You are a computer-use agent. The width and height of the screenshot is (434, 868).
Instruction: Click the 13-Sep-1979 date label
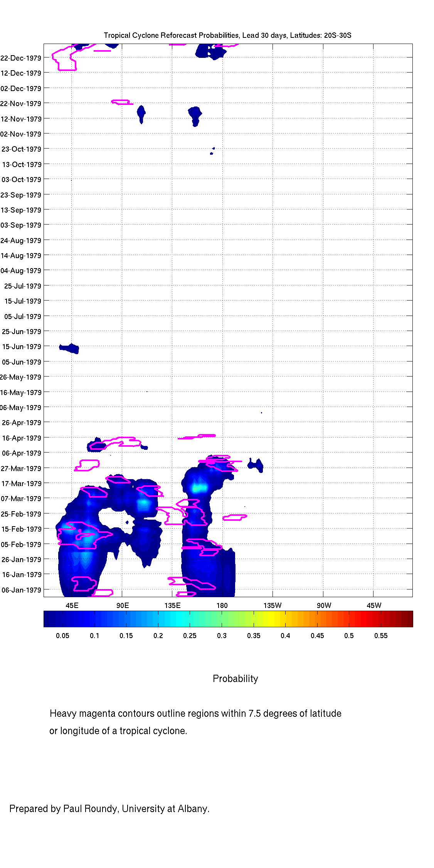(21, 210)
